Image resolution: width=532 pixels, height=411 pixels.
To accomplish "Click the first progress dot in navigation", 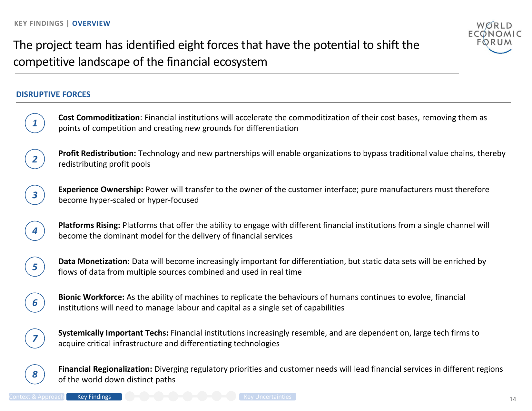I will click(130, 396).
